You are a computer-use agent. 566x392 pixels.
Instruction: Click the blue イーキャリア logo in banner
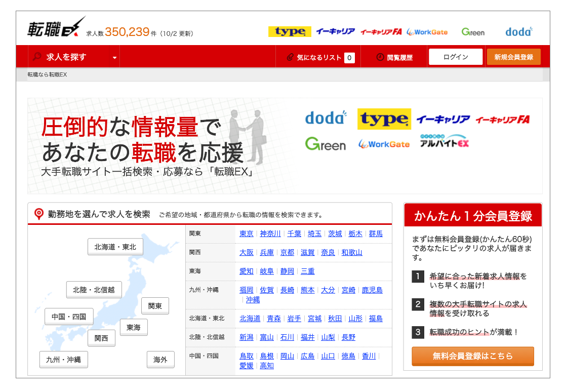[443, 120]
